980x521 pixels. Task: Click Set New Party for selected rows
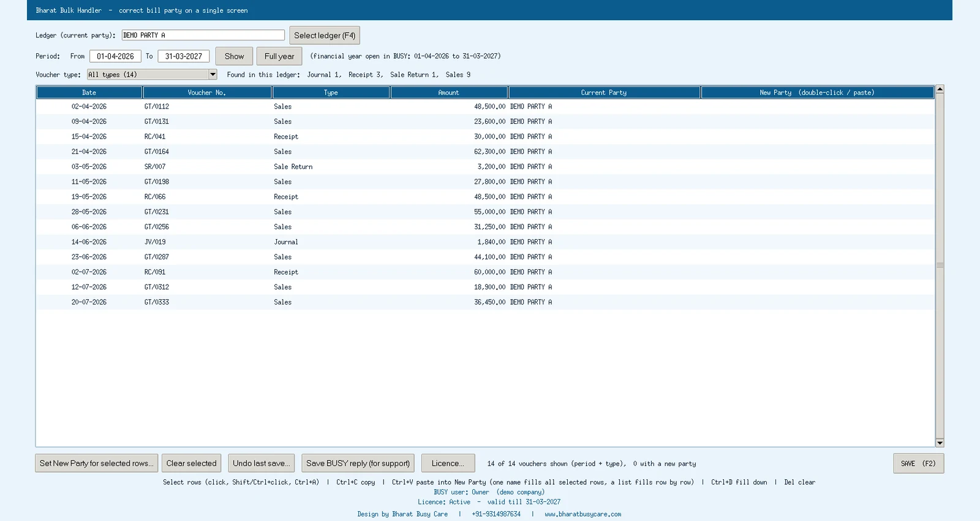(97, 463)
